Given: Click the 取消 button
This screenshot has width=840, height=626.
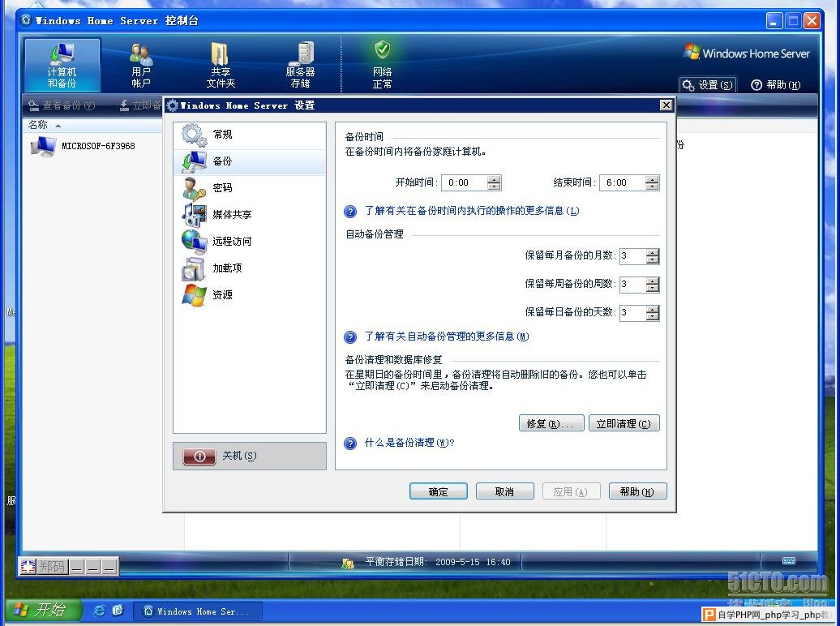Looking at the screenshot, I should click(x=504, y=491).
